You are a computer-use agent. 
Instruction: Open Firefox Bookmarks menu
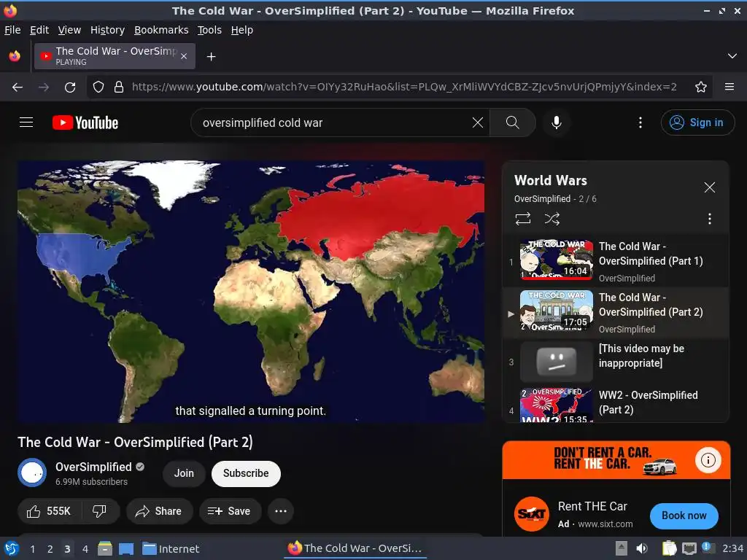click(x=161, y=30)
